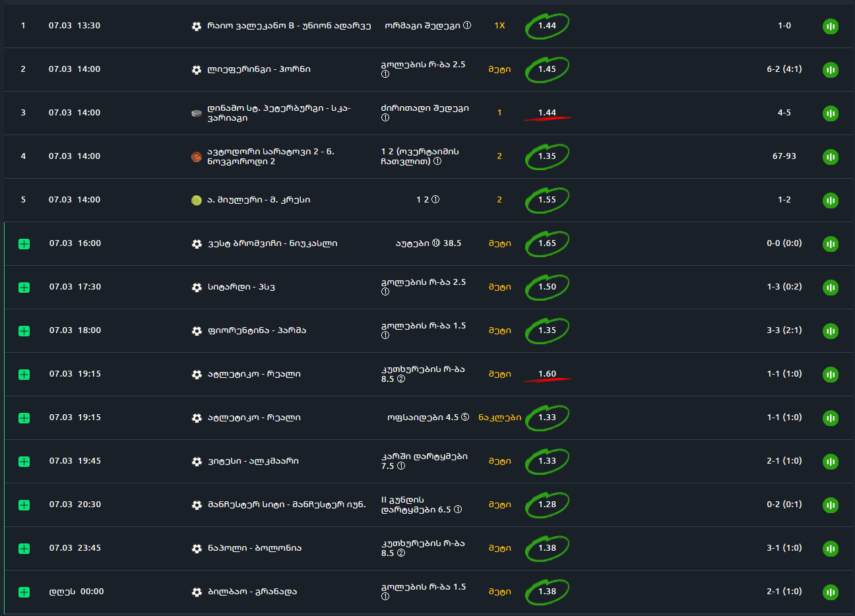Expand the ბილბაო - გრანადა row
This screenshot has height=616, width=855.
[24, 592]
